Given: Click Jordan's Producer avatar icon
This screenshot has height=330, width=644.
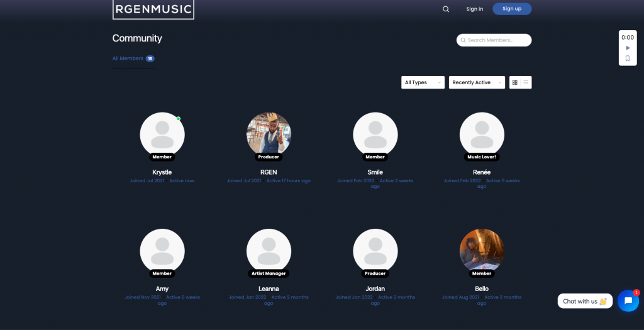Looking at the screenshot, I should [375, 251].
